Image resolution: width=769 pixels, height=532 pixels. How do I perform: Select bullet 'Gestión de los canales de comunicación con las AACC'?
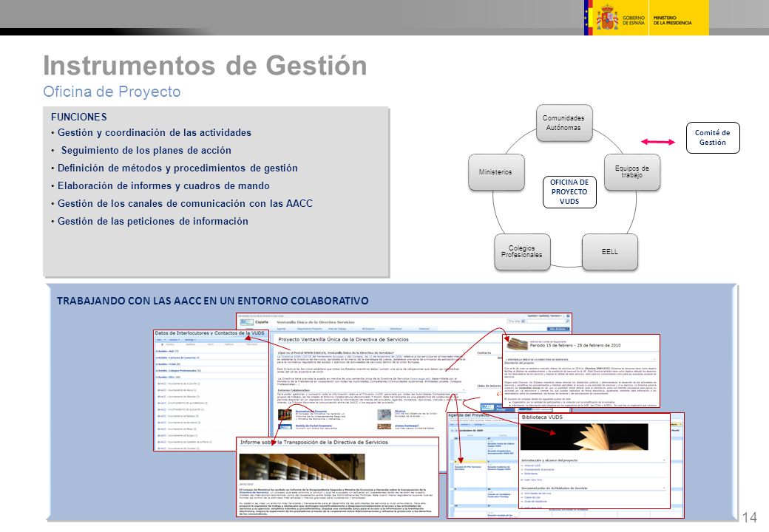(185, 203)
